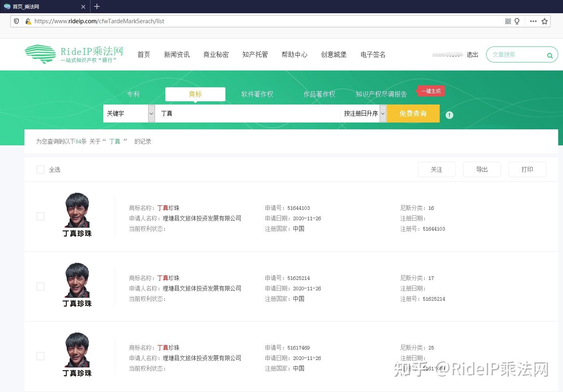The image size is (563, 392).
Task: Open a new browser tab
Action: point(97,6)
